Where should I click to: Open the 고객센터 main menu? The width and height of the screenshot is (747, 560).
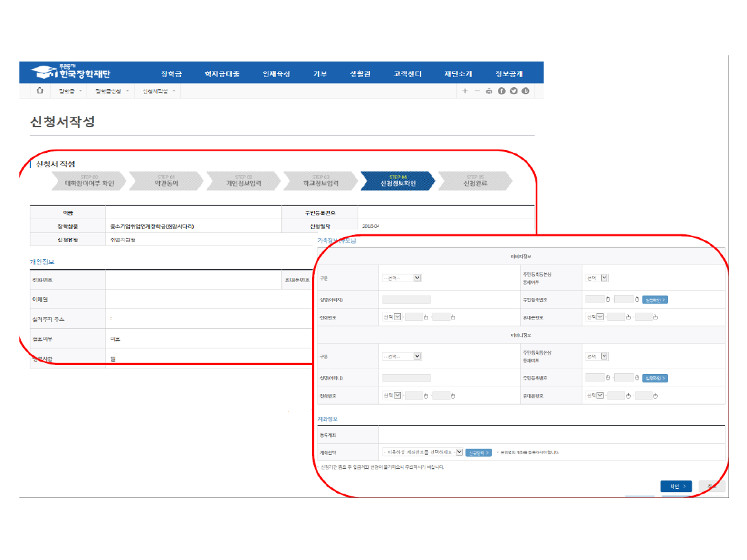(x=407, y=74)
